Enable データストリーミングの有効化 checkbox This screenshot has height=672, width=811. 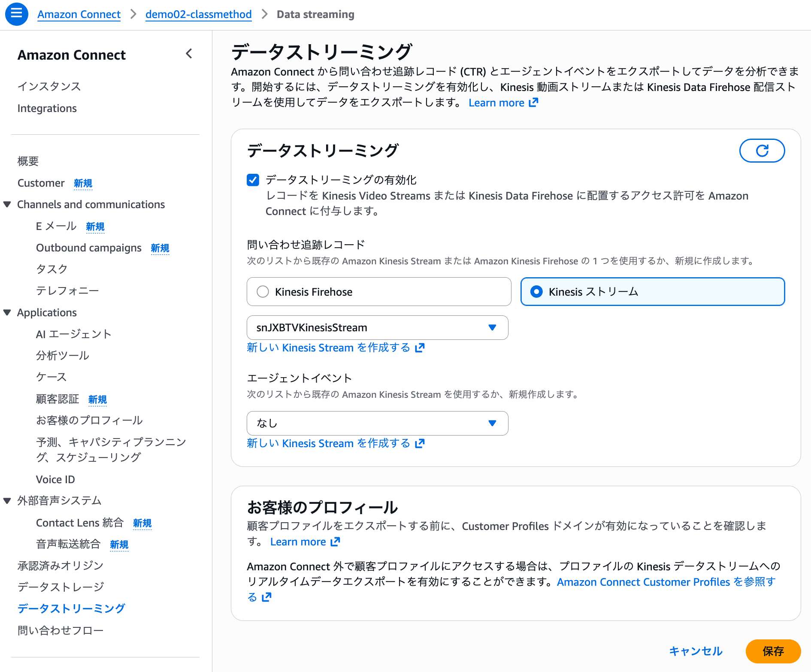[x=253, y=180]
